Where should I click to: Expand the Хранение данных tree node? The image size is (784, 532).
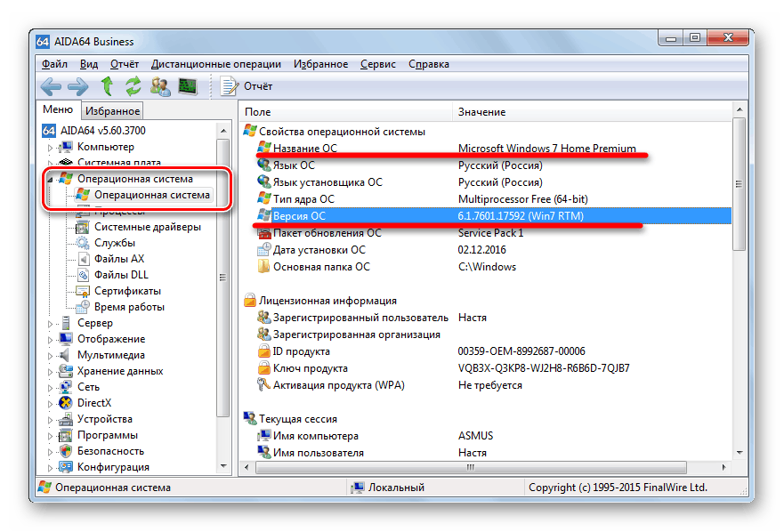pyautogui.click(x=50, y=372)
